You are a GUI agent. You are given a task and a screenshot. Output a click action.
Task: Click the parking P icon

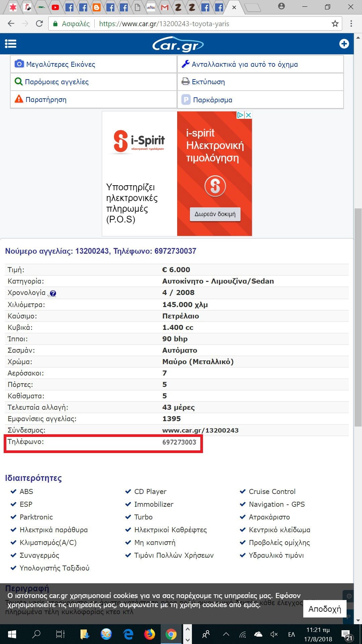[x=186, y=100]
